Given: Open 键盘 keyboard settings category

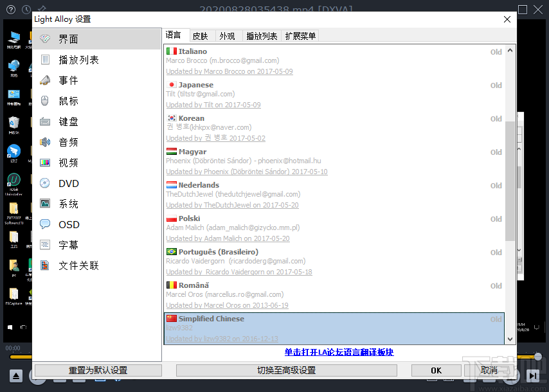Looking at the screenshot, I should [68, 121].
